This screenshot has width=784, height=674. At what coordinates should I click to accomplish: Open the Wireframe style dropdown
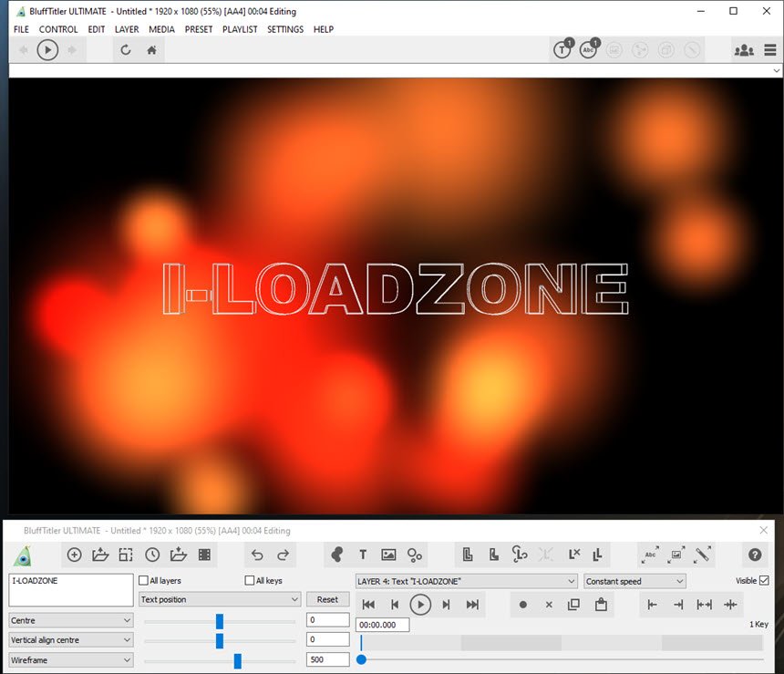[71, 660]
